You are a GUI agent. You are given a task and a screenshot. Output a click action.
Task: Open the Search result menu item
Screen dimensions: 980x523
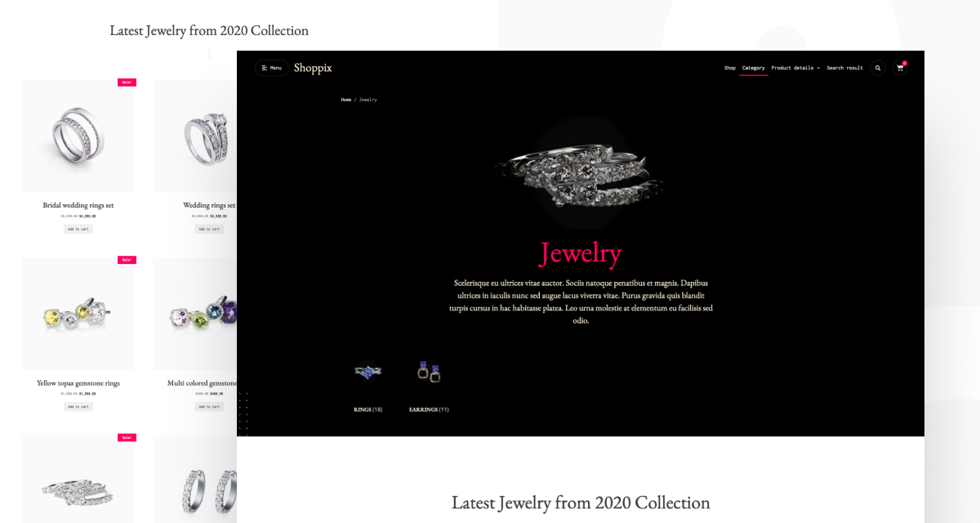tap(844, 68)
